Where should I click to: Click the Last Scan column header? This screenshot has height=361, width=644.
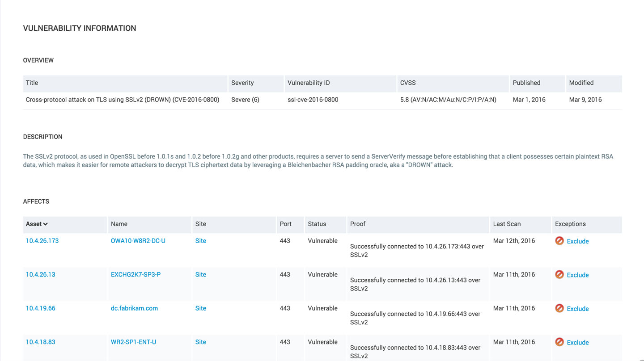pos(507,224)
